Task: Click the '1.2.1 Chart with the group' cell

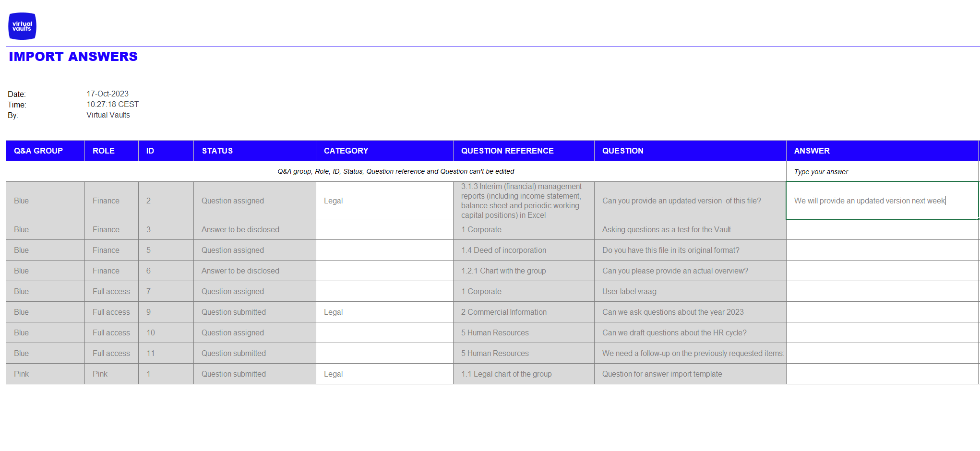Action: [x=524, y=271]
